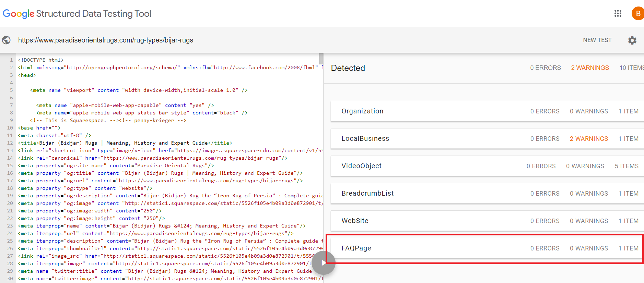Click the DOCTYPE html code line

(x=41, y=60)
